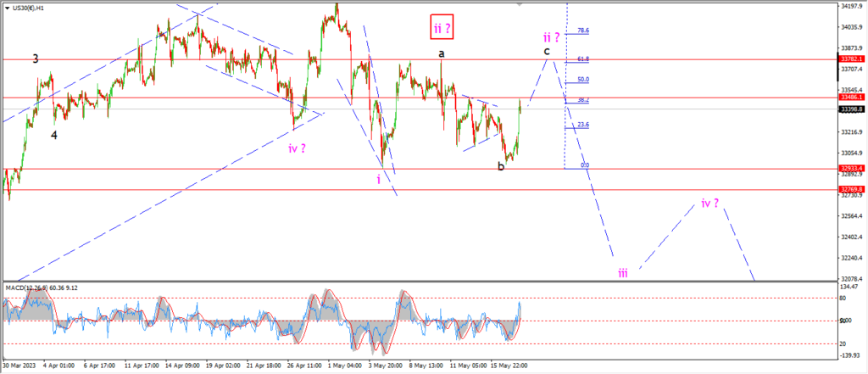Click the 33486.1 red price tag
Screen dimensions: 868x374
[x=850, y=98]
